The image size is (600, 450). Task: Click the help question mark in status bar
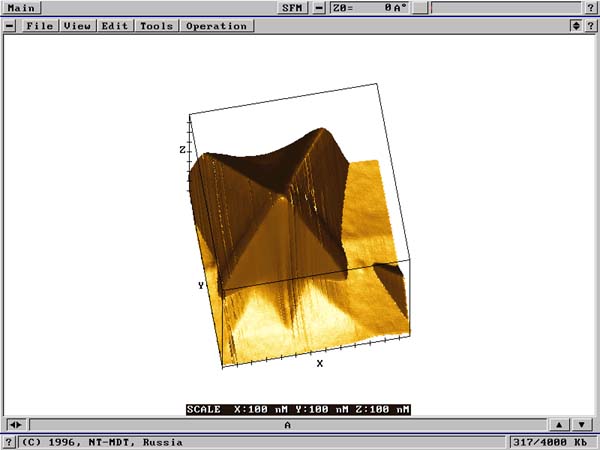click(9, 441)
